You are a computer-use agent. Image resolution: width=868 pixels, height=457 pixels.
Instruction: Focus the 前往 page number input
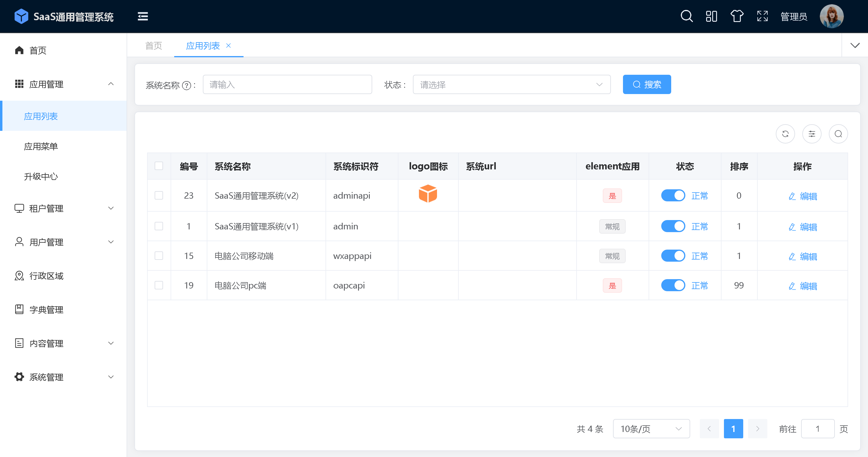pos(817,429)
